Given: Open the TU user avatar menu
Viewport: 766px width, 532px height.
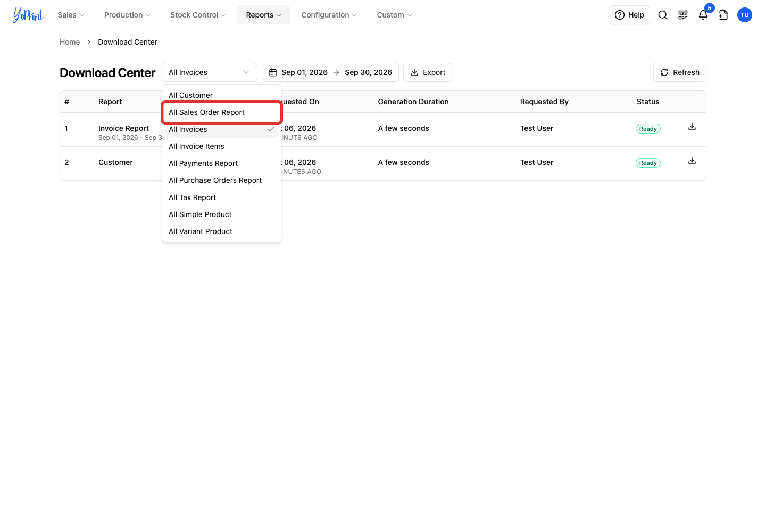Looking at the screenshot, I should pyautogui.click(x=745, y=15).
